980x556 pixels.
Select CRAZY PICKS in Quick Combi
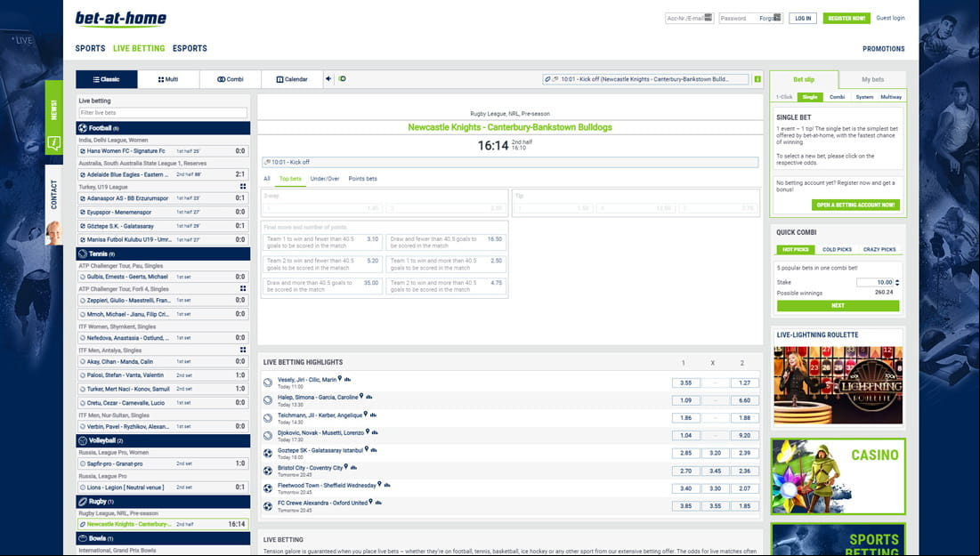[x=879, y=249]
